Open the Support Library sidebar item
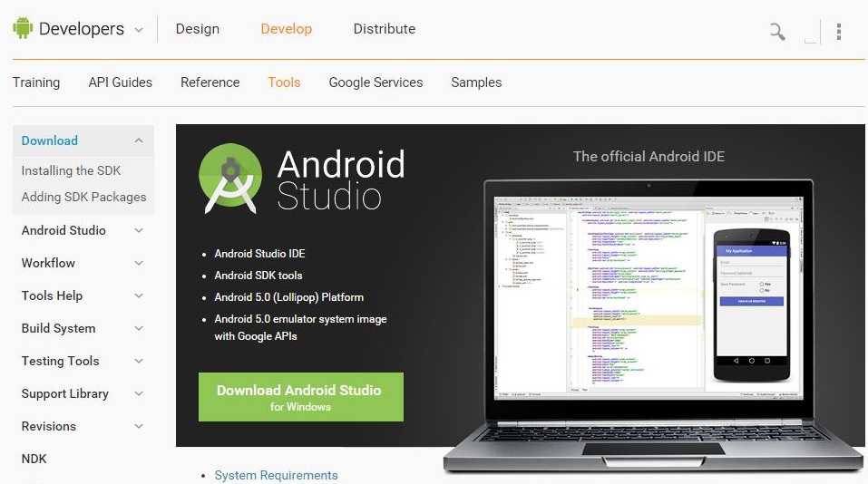The width and height of the screenshot is (868, 484). pyautogui.click(x=64, y=394)
